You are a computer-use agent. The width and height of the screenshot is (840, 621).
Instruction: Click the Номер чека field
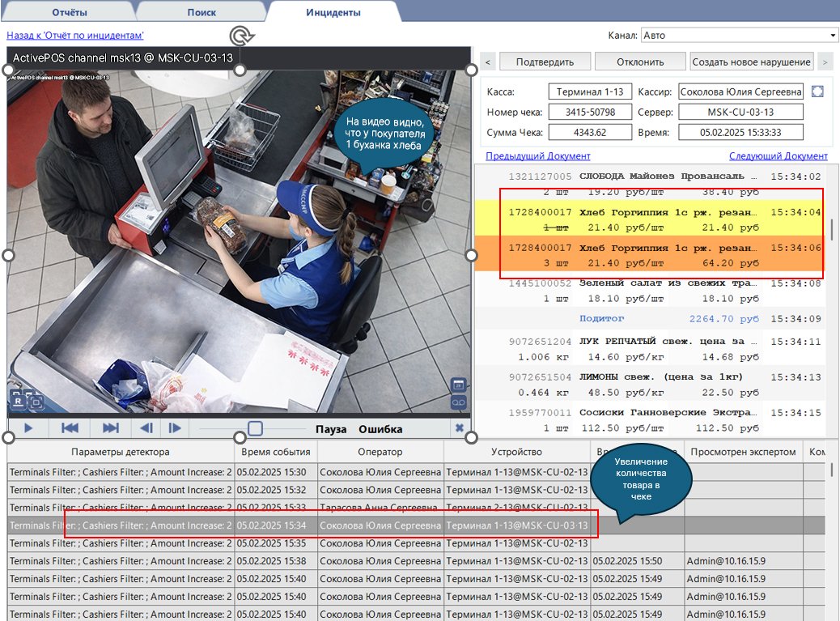click(x=579, y=112)
